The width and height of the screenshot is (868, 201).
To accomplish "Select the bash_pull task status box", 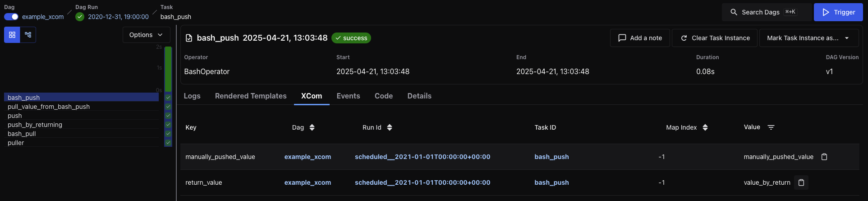I will tap(168, 134).
